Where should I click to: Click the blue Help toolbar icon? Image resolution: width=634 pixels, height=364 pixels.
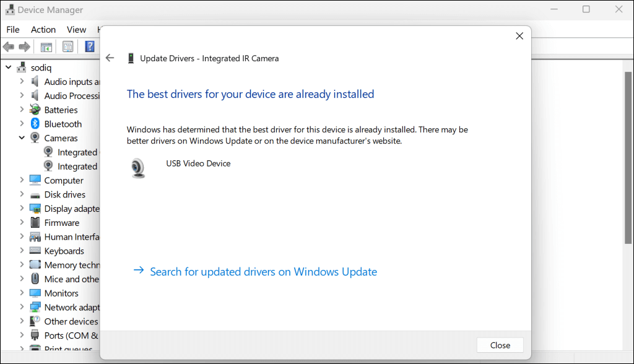[x=90, y=47]
